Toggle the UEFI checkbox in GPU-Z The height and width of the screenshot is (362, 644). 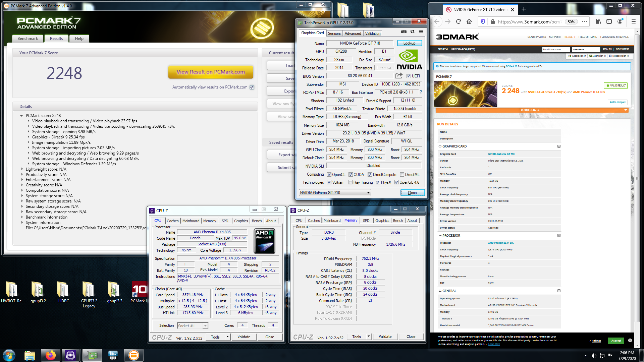point(409,76)
